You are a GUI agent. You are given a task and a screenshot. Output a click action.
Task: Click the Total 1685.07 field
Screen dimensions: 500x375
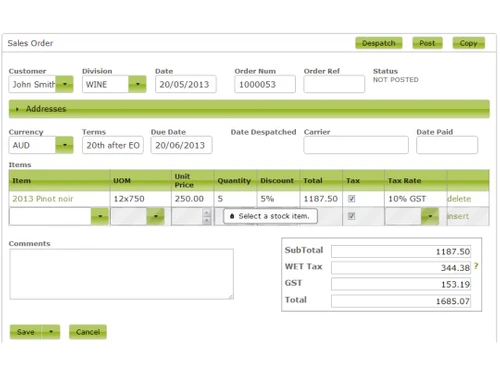(x=401, y=301)
